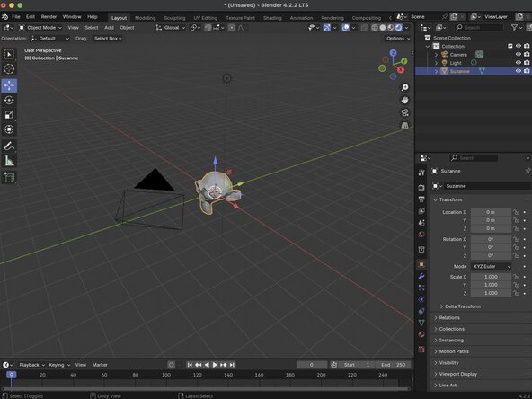Switch to the UV Editing workspace tab
Screen dimensions: 532x399
(205, 18)
